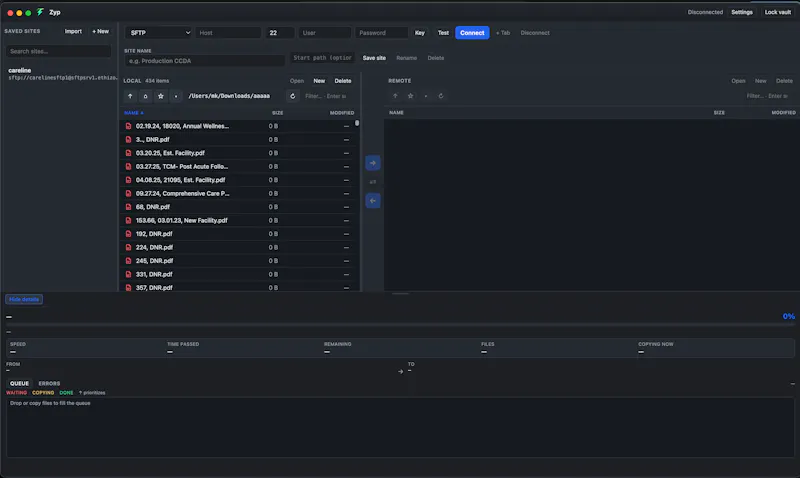Click PDF icon of 68, DNR.pdf
Image resolution: width=800 pixels, height=478 pixels.
129,207
